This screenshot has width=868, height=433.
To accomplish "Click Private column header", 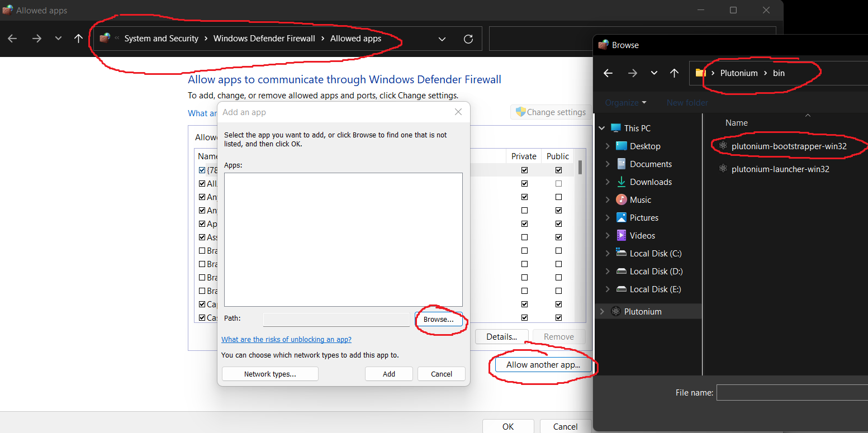I will tap(524, 156).
